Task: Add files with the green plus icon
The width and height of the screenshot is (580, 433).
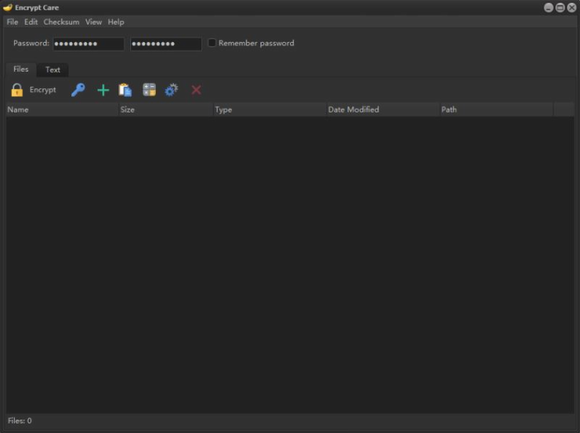Action: click(103, 90)
